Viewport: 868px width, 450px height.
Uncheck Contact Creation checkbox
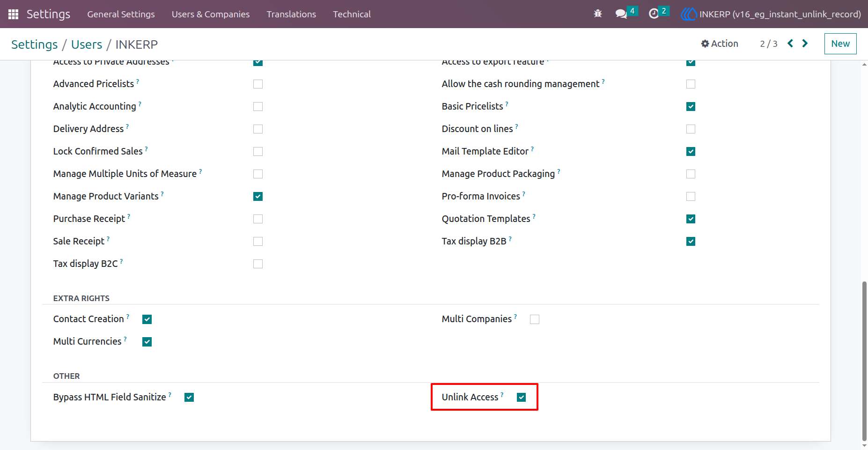[147, 319]
